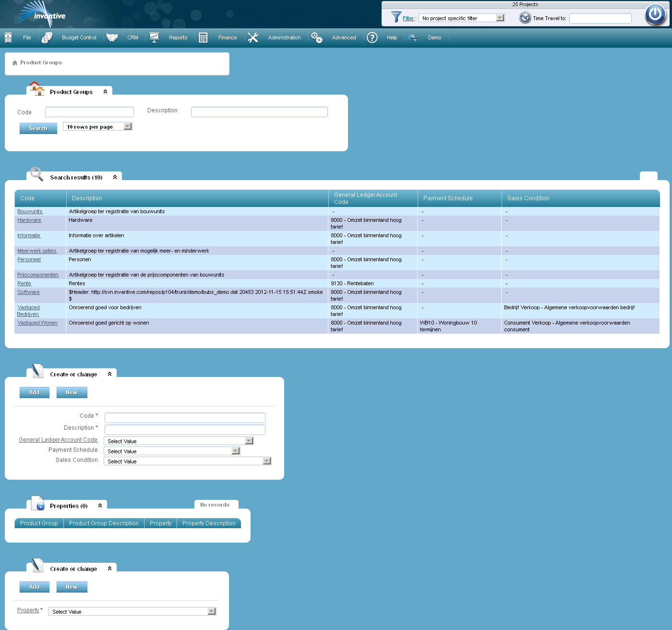Screen dimensions: 672x630
Task: Click the Product Groups house icon
Action: tap(36, 88)
